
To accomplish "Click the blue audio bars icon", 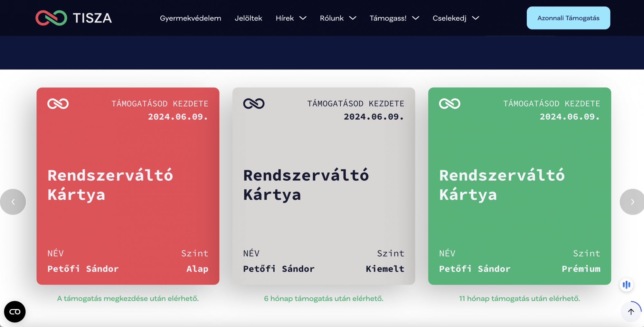I will tap(626, 285).
